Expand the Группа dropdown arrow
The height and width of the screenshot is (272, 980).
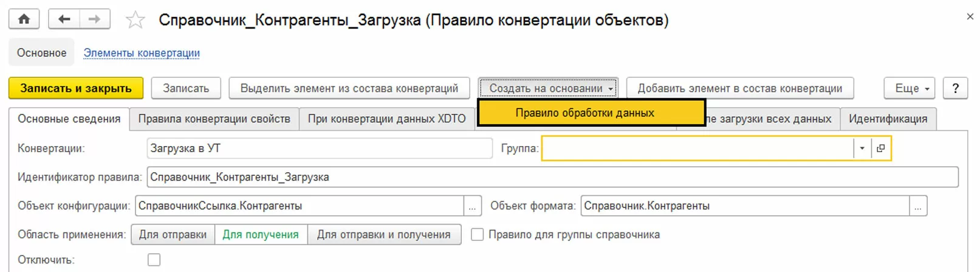pos(862,148)
